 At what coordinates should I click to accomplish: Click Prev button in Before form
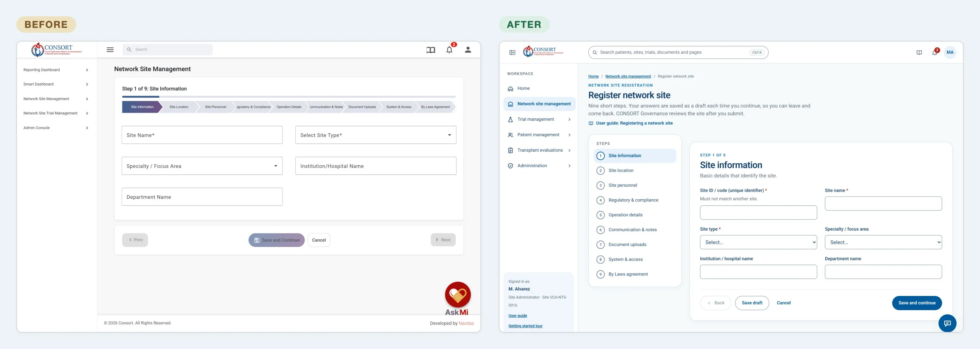(x=135, y=240)
